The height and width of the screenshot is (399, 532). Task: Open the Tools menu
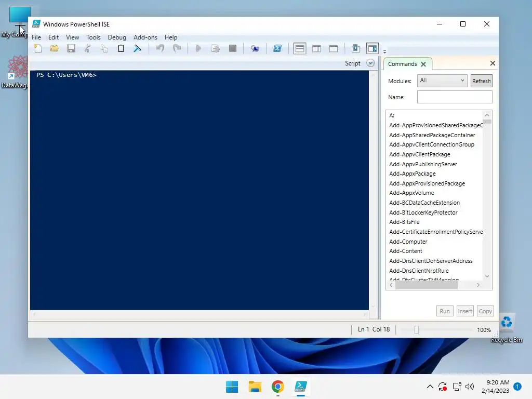click(x=94, y=37)
